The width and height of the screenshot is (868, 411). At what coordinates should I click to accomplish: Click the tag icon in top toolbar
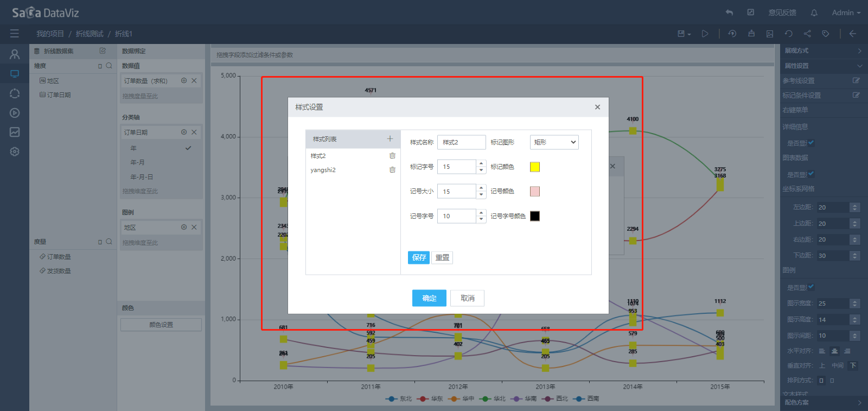pyautogui.click(x=826, y=34)
